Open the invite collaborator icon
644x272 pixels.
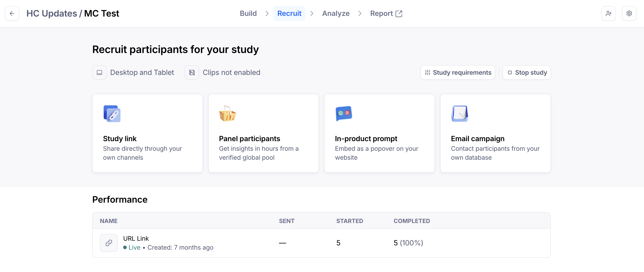coord(608,13)
